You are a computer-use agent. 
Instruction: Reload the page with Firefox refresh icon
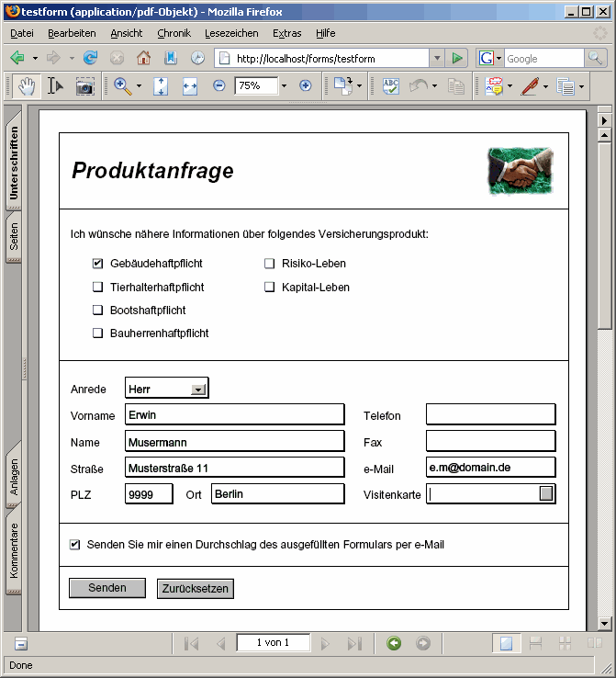point(90,58)
